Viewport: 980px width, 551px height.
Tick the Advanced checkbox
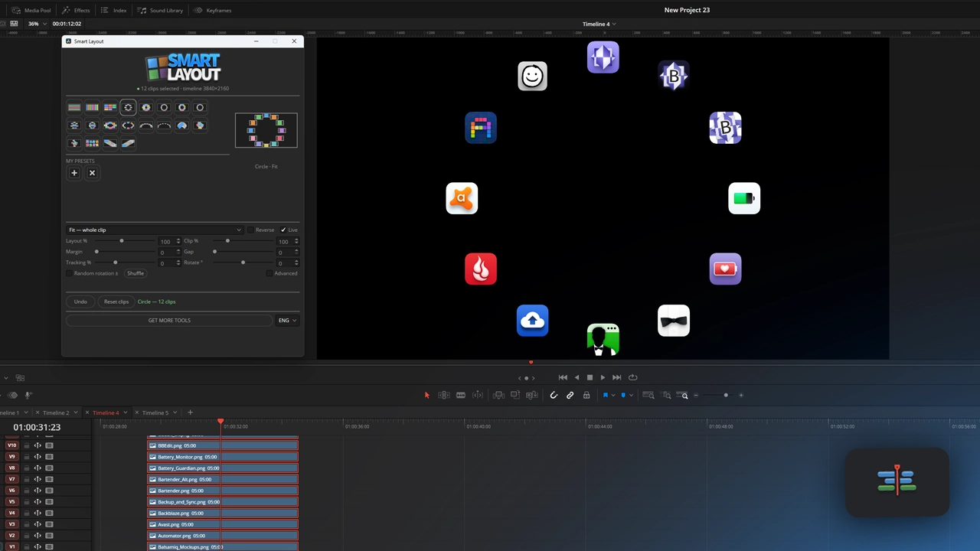click(269, 273)
